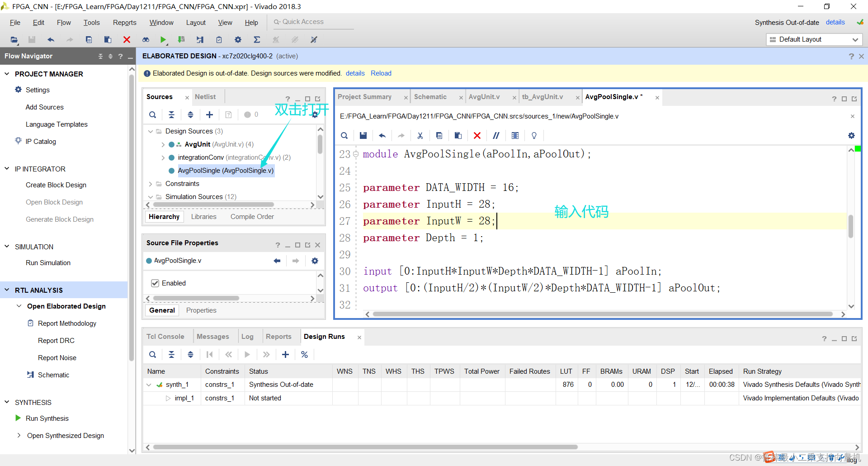Collapse the SYNTHESIS section
This screenshot has width=868, height=466.
click(7, 402)
